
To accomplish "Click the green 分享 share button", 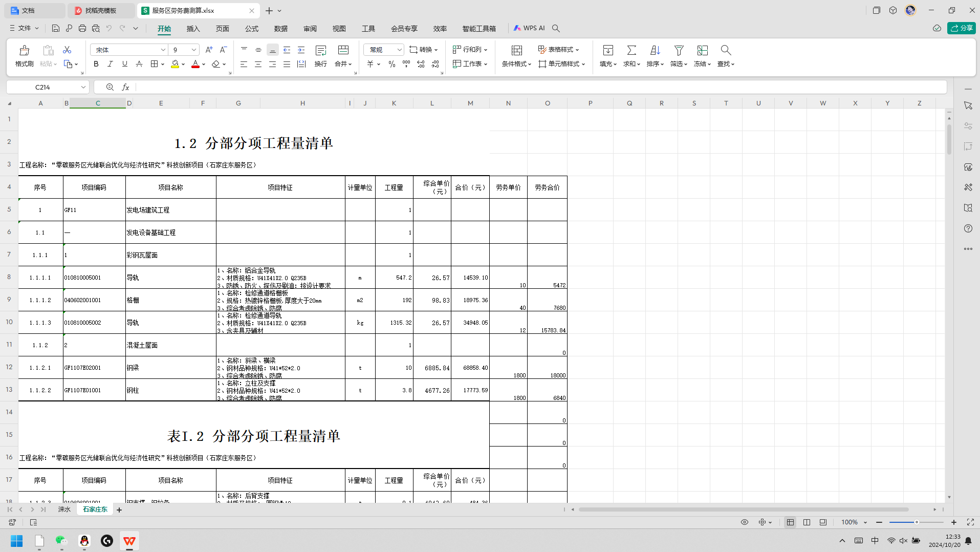I will (962, 28).
